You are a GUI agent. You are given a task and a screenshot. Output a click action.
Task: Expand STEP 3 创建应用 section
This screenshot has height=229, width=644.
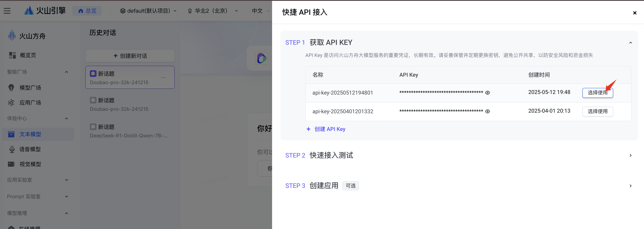630,186
